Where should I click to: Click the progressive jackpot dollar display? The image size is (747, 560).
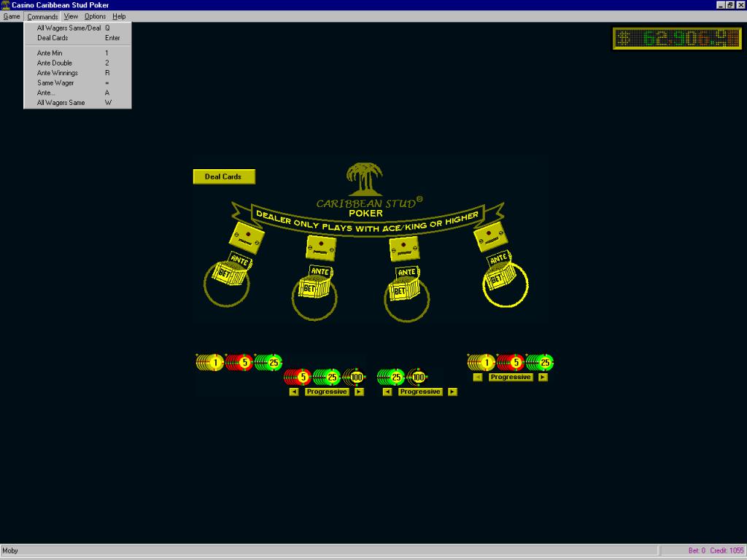[x=677, y=39]
